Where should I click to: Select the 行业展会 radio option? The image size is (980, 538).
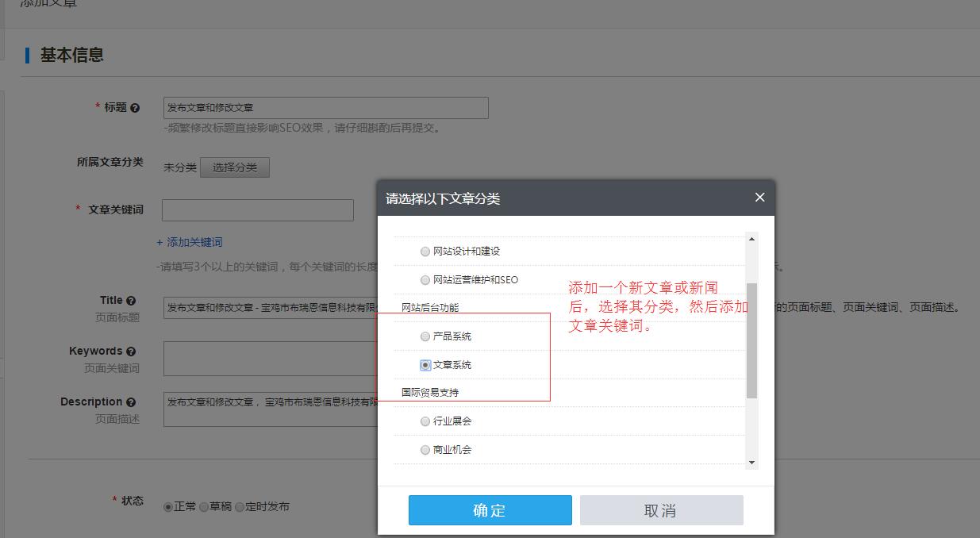pos(425,421)
